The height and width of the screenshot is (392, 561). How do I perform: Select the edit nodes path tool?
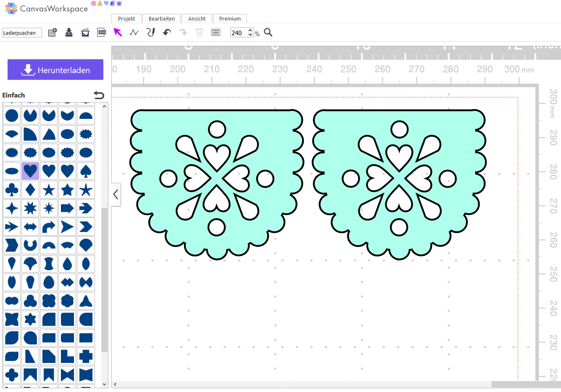coord(134,32)
